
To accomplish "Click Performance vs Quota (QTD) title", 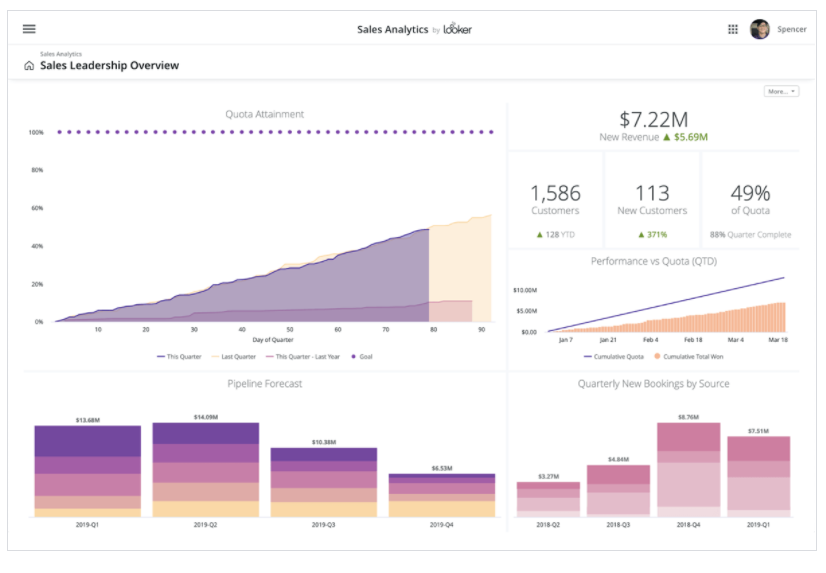I will point(653,261).
